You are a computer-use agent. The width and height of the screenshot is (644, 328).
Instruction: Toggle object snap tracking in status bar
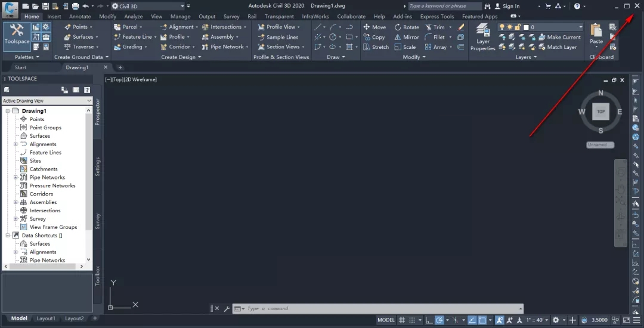(x=472, y=320)
